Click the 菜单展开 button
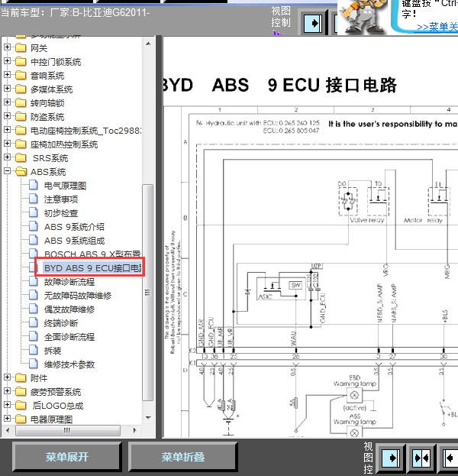 click(67, 457)
